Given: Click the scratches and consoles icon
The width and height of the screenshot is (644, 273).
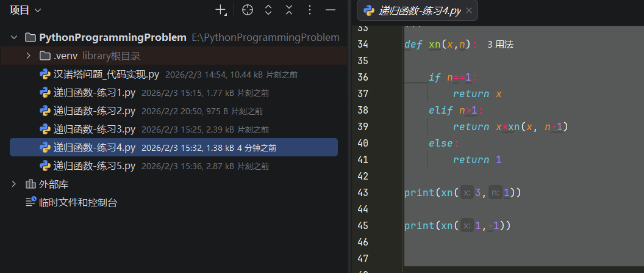Looking at the screenshot, I should click(x=31, y=202).
